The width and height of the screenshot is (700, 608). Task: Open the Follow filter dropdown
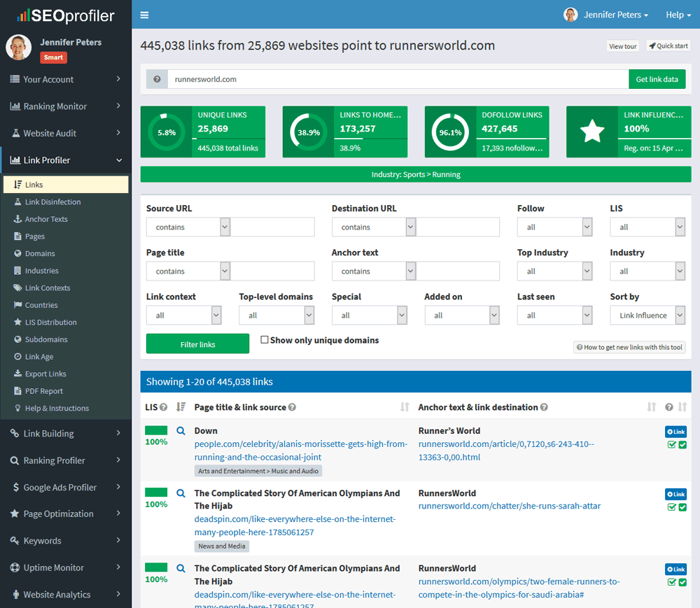pos(555,227)
